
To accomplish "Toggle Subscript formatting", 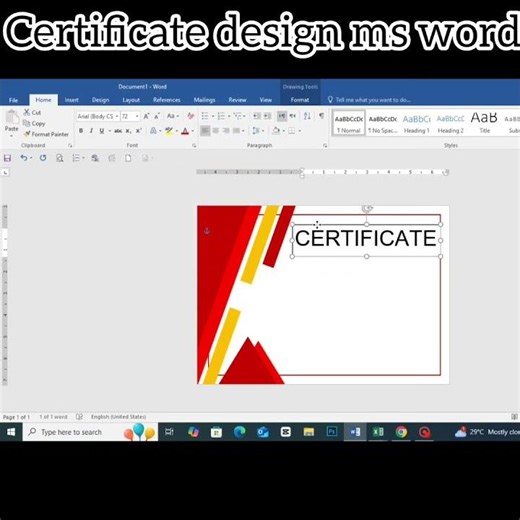I will pyautogui.click(x=128, y=131).
